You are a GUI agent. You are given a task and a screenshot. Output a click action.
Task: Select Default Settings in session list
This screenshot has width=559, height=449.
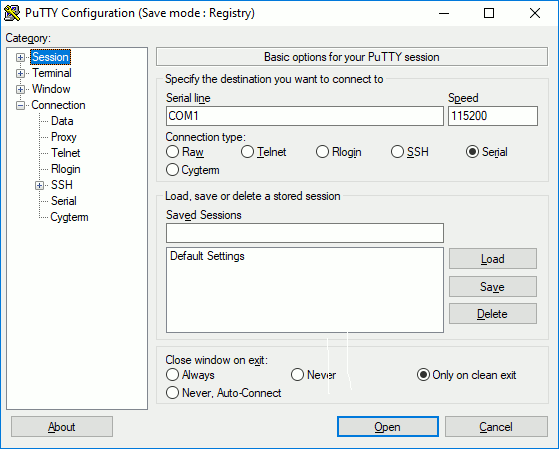click(207, 256)
